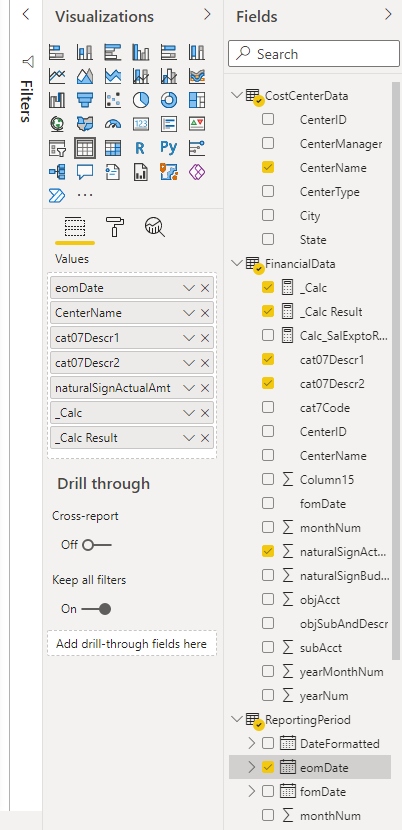
Task: Uncheck CenterName under CostCenterData
Action: tap(268, 167)
